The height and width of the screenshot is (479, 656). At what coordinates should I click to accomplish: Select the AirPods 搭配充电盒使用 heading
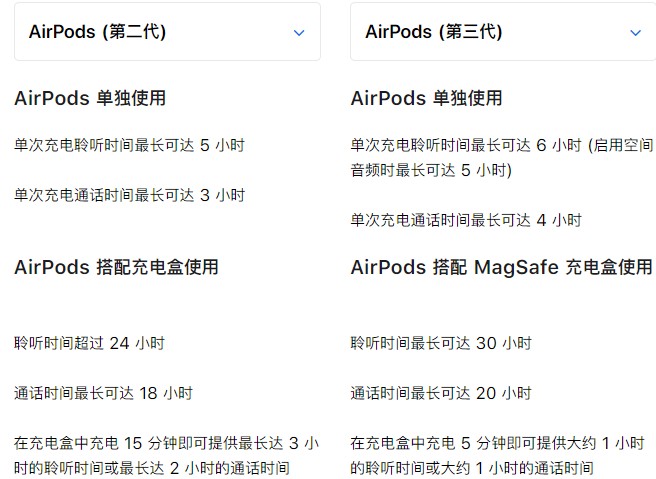point(116,267)
